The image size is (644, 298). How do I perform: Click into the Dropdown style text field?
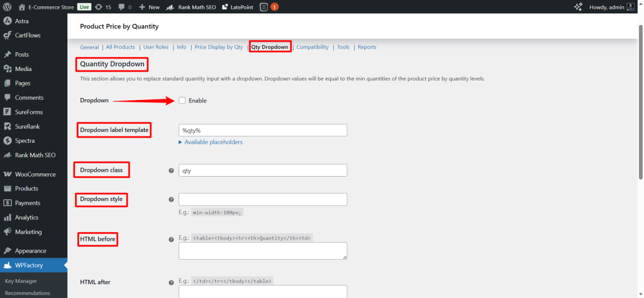(263, 199)
